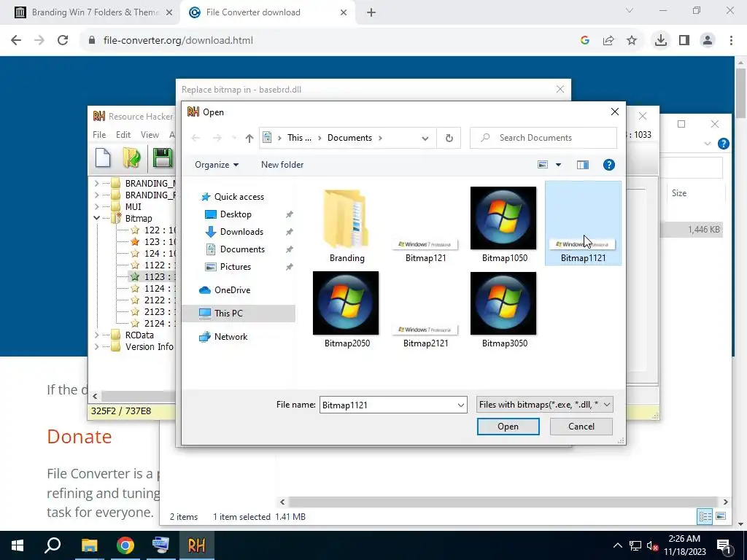
Task: Click the Open file icon in Resource Hacker toolbar
Action: tap(131, 158)
